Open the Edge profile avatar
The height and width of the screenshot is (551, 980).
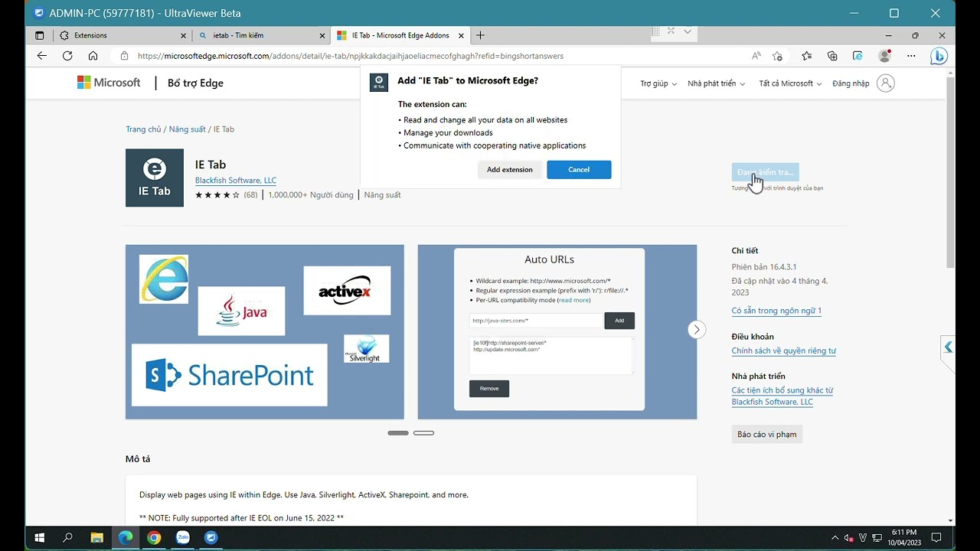(x=885, y=56)
